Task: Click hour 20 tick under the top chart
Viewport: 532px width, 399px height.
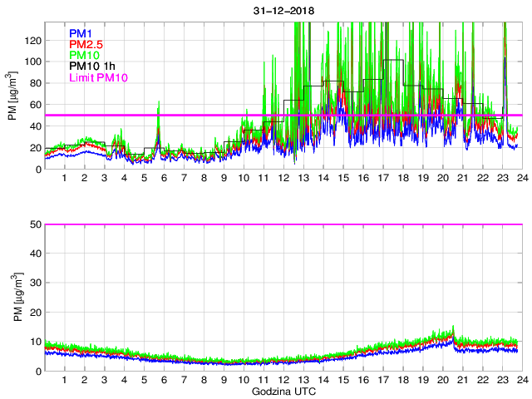Action: (x=442, y=179)
